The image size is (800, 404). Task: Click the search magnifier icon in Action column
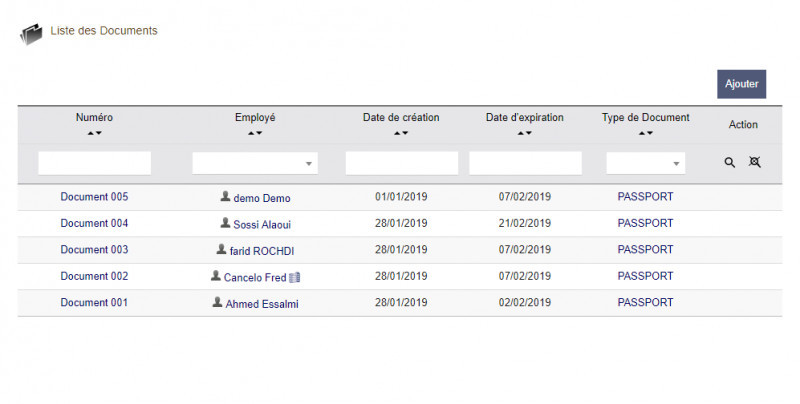(730, 162)
